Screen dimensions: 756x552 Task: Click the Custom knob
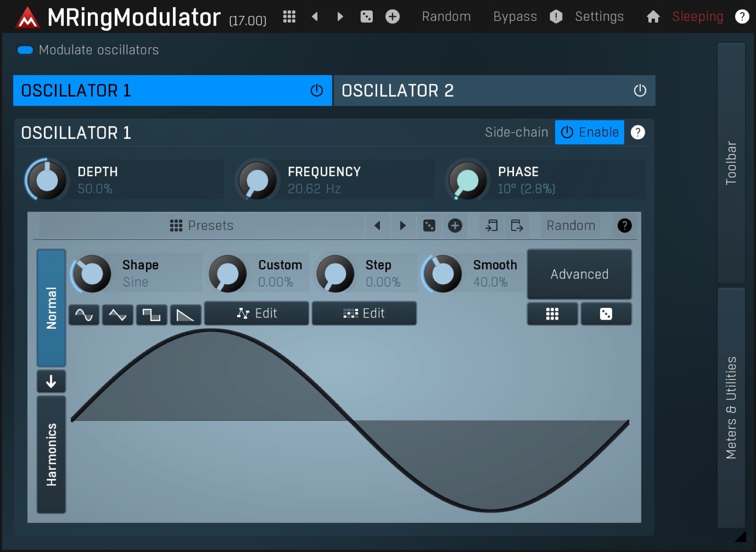point(227,273)
